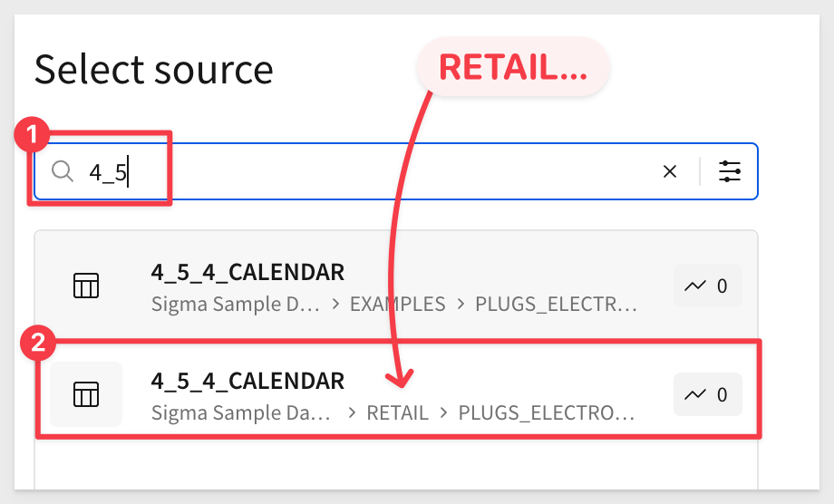Click the table icon of EXAMPLES calendar
This screenshot has height=504, width=834.
86,286
